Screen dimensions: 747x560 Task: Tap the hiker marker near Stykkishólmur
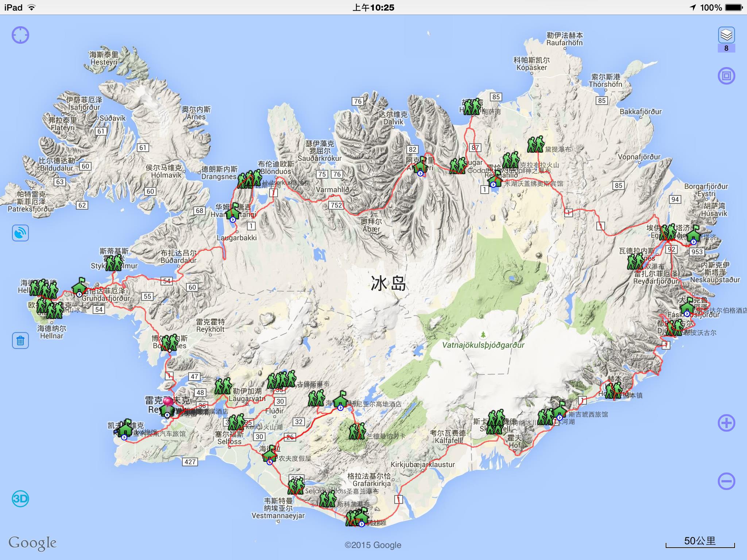point(114,263)
